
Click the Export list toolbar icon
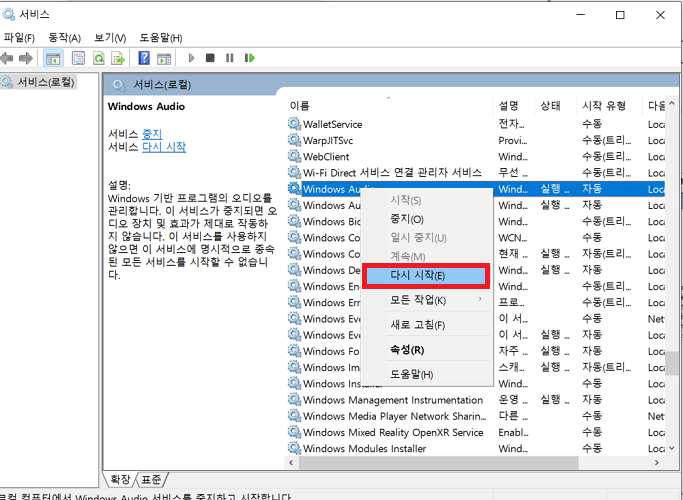[118, 58]
